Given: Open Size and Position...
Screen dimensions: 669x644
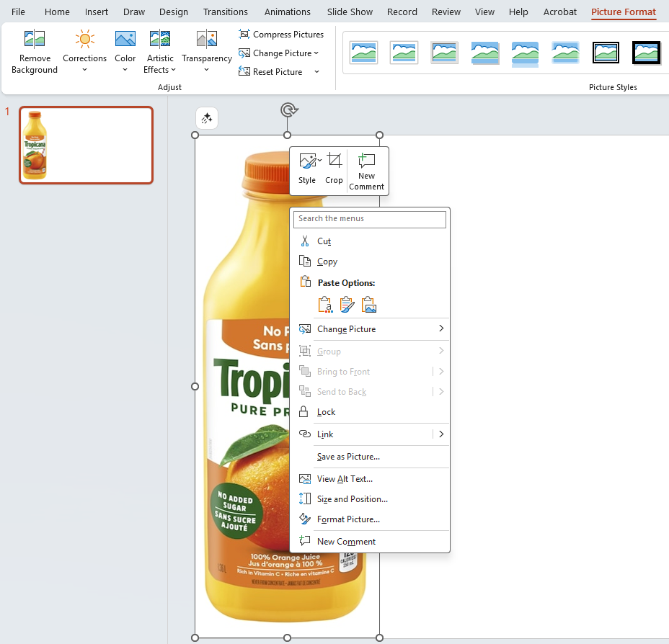Looking at the screenshot, I should click(x=370, y=499).
